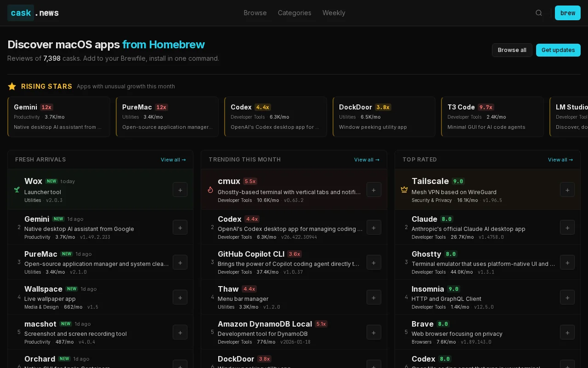
Task: Open GitHub Copilot CLI title
Action: click(x=251, y=254)
